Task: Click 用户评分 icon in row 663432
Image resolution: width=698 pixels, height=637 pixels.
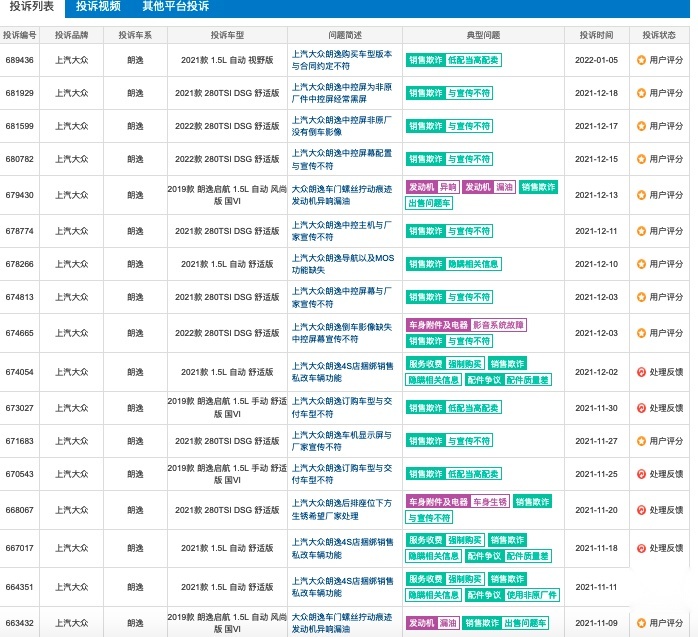Action: click(x=641, y=623)
